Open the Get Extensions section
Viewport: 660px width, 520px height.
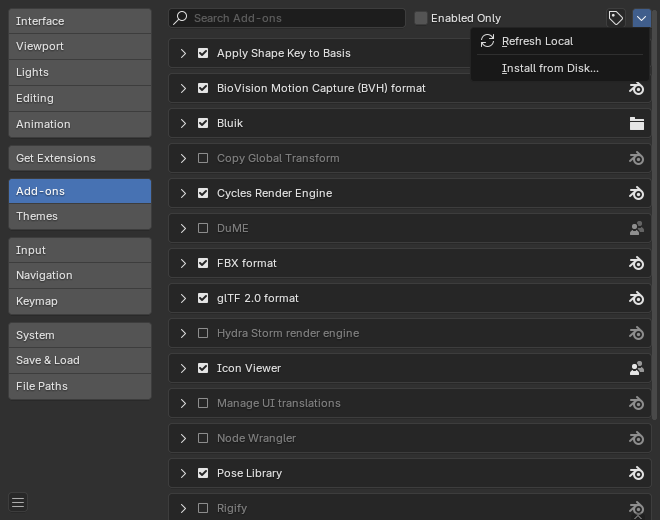click(x=80, y=158)
